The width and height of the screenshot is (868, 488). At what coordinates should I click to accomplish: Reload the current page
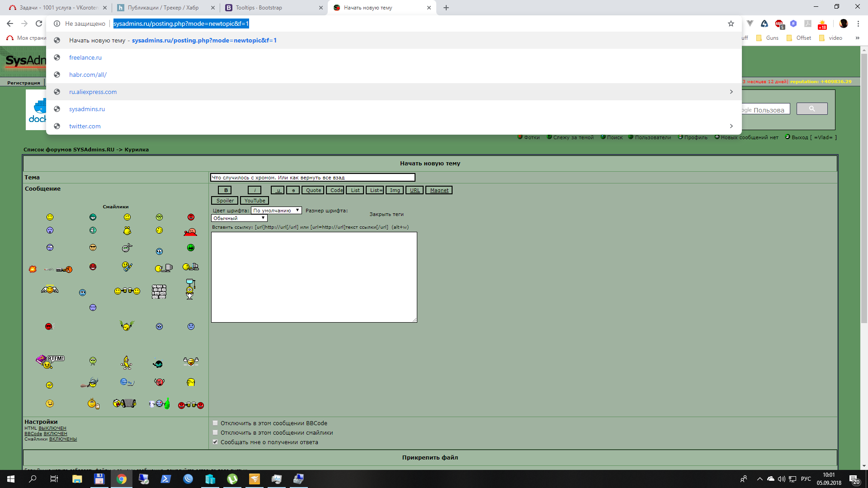[39, 23]
